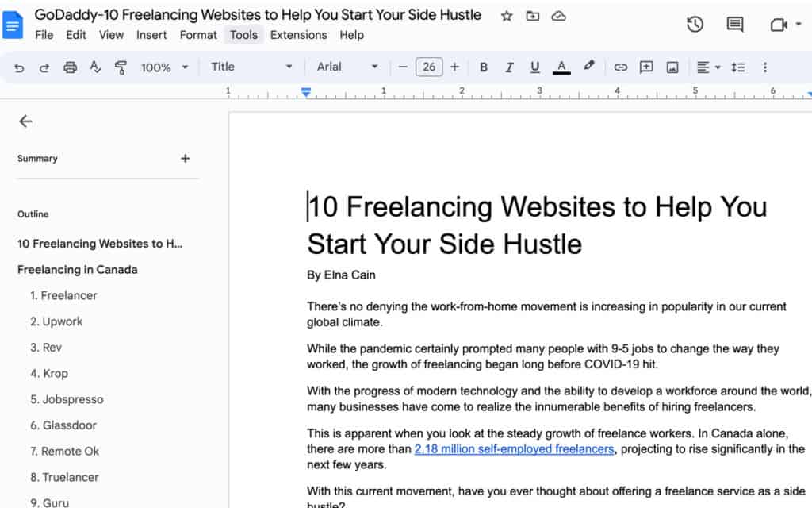Toggle Italic formatting

509,67
